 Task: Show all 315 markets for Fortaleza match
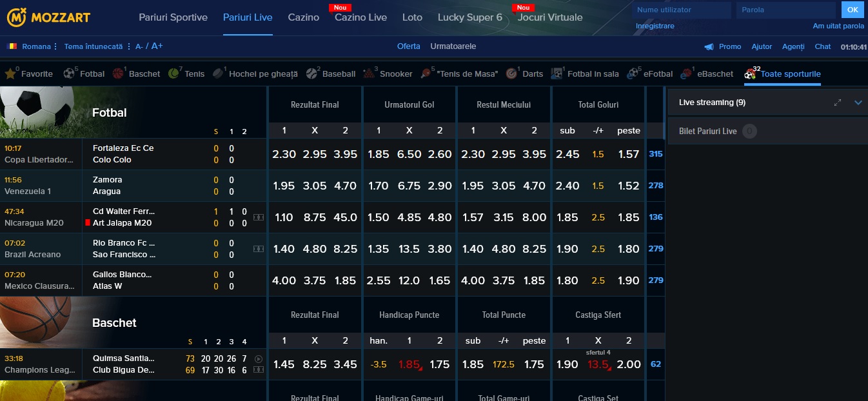(x=656, y=154)
